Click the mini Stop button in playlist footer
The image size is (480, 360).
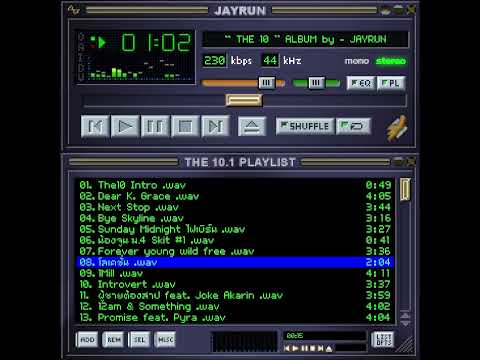point(312,348)
